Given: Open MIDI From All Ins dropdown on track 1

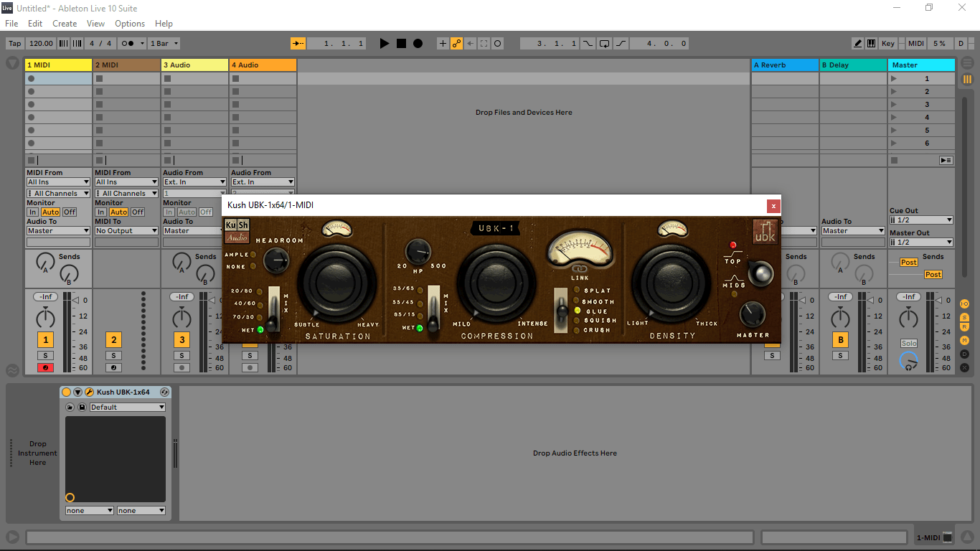Looking at the screenshot, I should [x=58, y=182].
